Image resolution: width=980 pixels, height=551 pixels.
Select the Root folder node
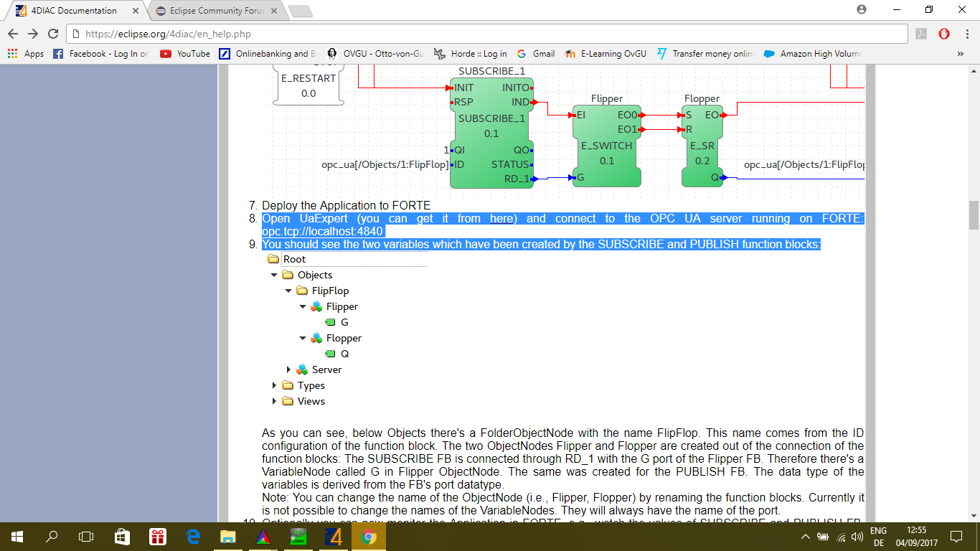[x=294, y=259]
